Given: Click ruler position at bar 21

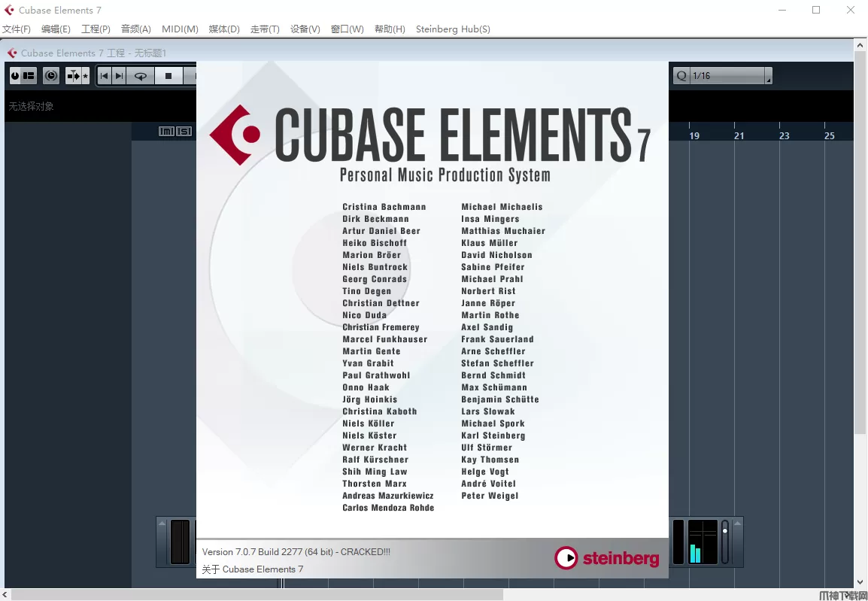Looking at the screenshot, I should pos(739,135).
